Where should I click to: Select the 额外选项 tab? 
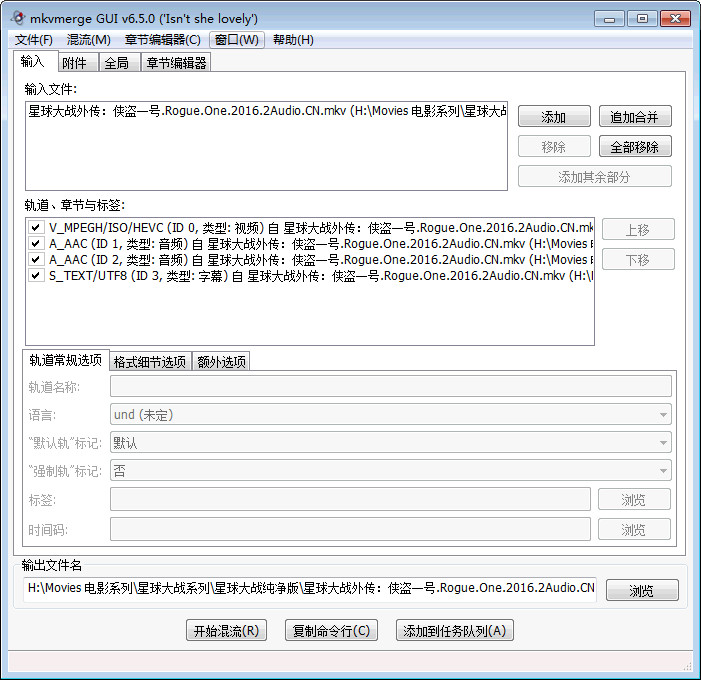click(x=220, y=362)
